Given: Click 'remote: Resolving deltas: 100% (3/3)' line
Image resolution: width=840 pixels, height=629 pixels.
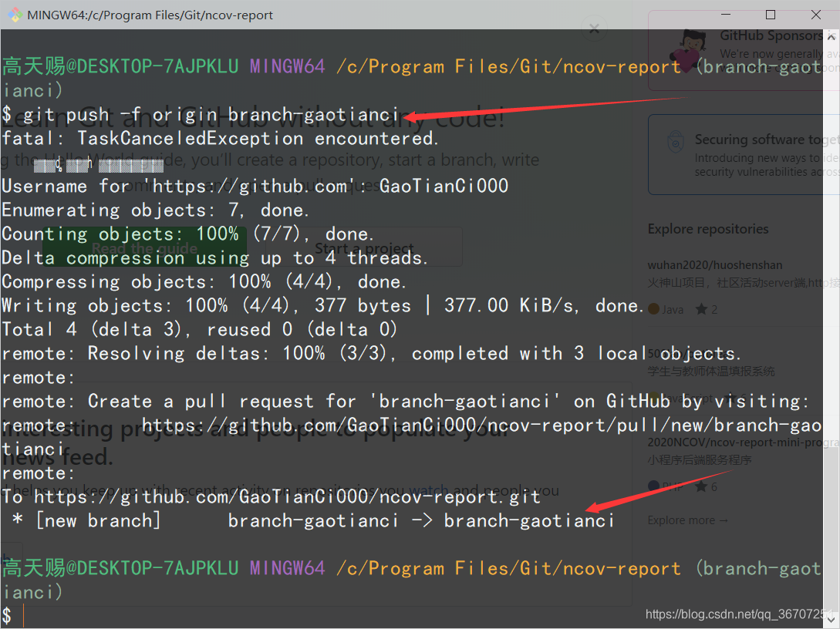Looking at the screenshot, I should pos(371,353).
